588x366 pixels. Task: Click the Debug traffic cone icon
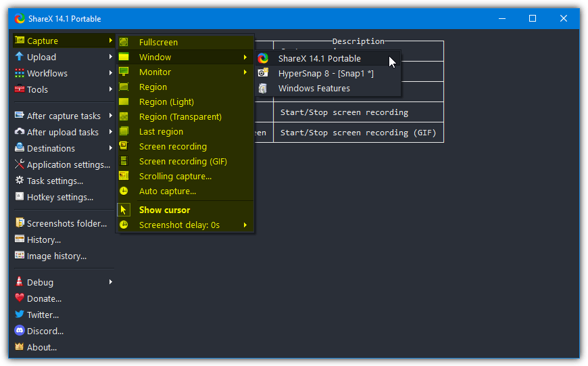20,281
